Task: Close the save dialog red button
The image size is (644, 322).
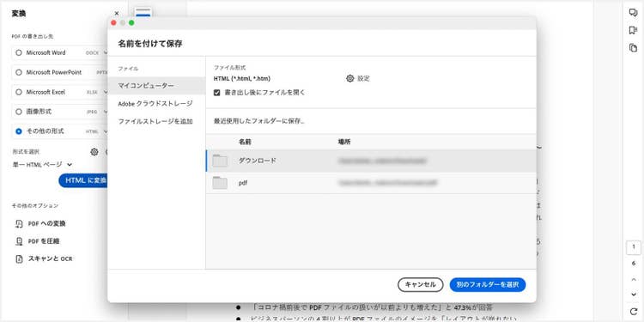Action: (113, 23)
